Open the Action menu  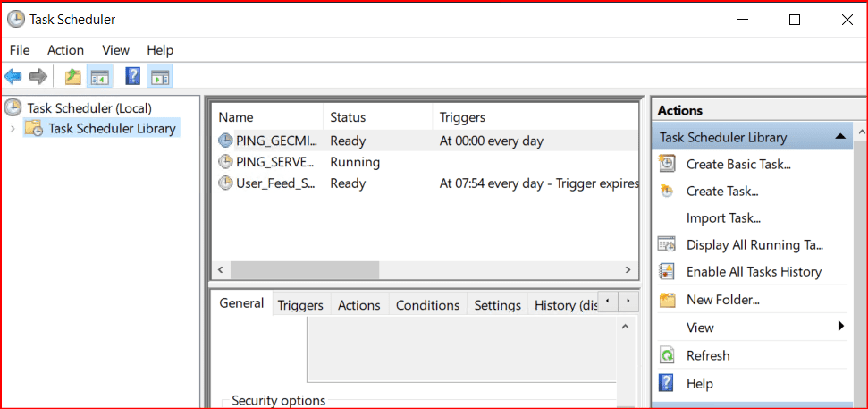[x=65, y=50]
